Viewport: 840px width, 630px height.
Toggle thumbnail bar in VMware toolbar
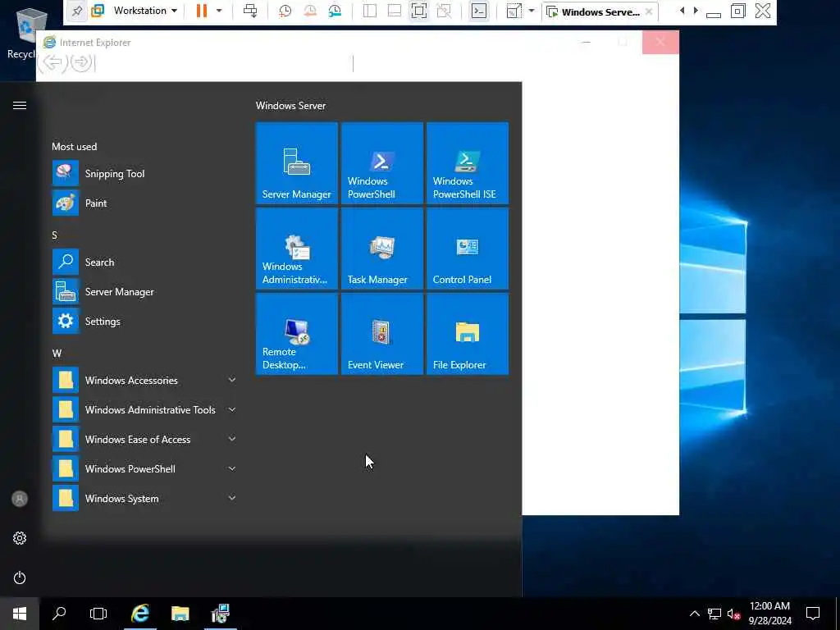(395, 11)
